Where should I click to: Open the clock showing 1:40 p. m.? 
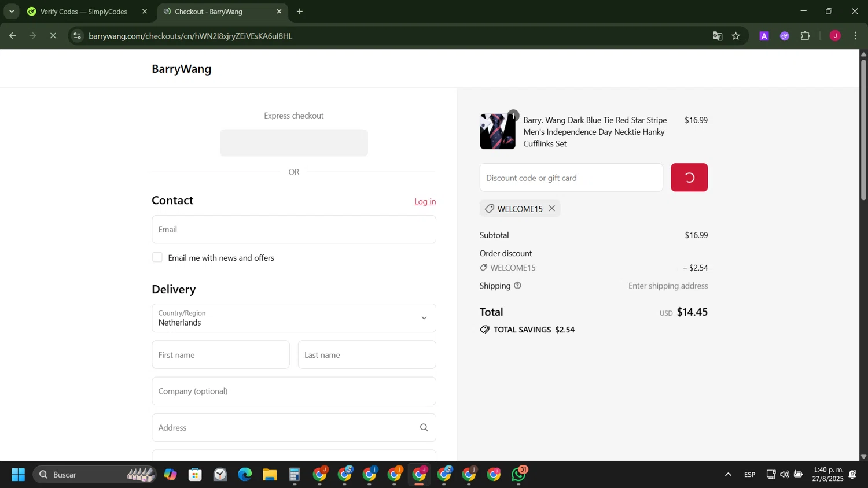[828, 475]
